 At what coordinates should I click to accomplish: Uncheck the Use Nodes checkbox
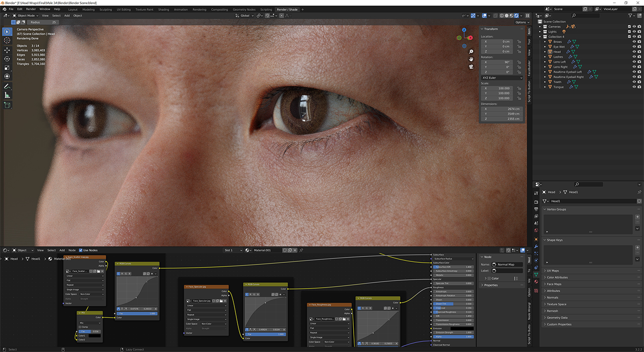[x=80, y=250]
